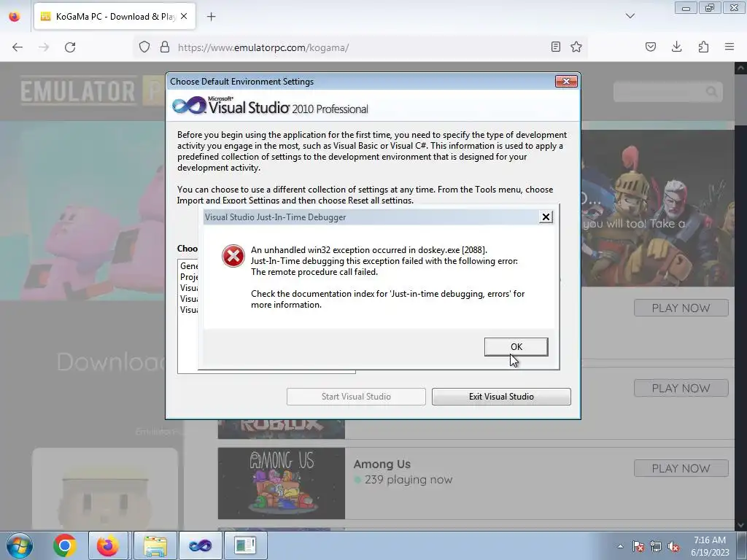747x560 pixels.
Task: Go back in Firefox
Action: pos(18,47)
